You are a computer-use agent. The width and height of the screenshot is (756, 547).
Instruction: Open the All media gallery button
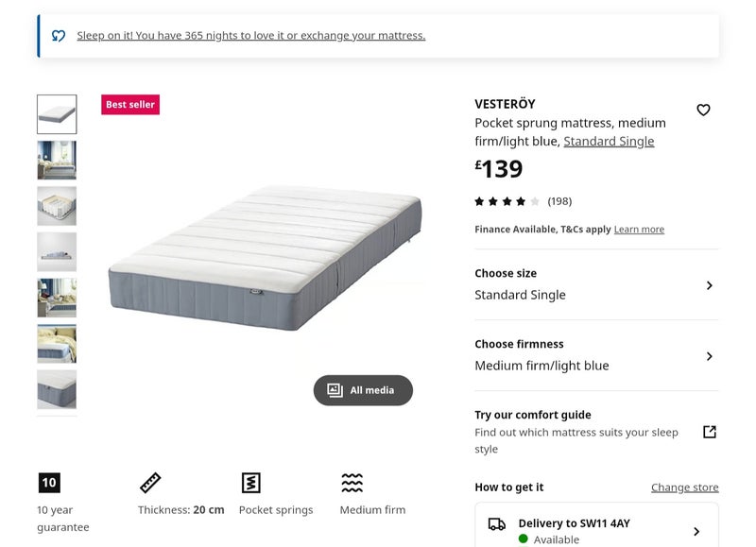click(x=363, y=390)
